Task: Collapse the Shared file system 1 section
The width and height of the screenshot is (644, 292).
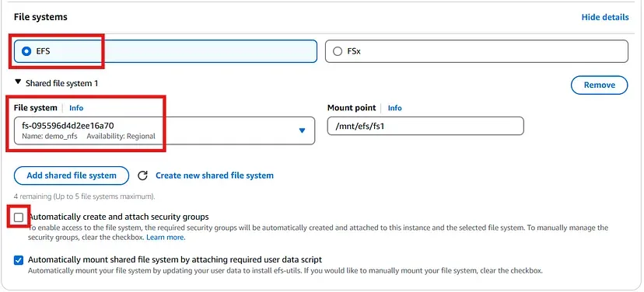Action: [x=18, y=82]
